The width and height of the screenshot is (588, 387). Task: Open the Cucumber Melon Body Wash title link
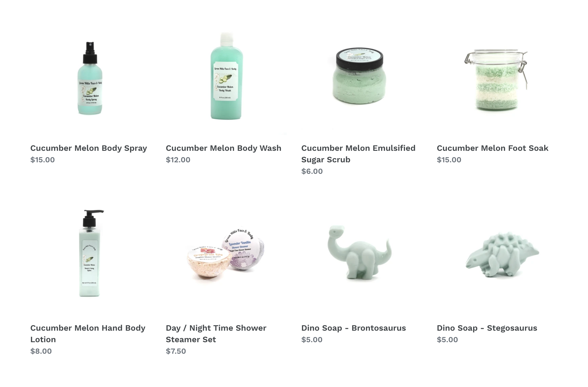point(224,148)
